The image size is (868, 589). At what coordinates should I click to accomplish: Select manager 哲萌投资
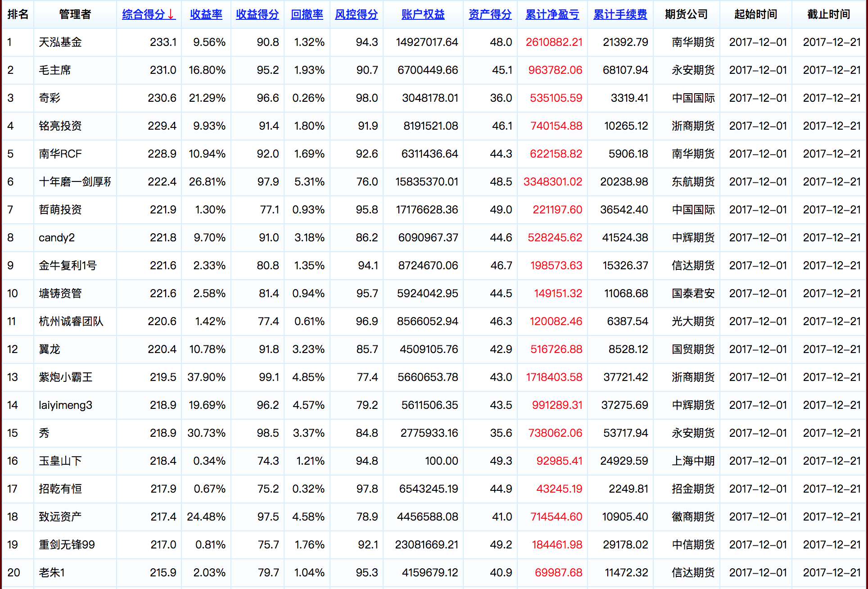point(60,210)
